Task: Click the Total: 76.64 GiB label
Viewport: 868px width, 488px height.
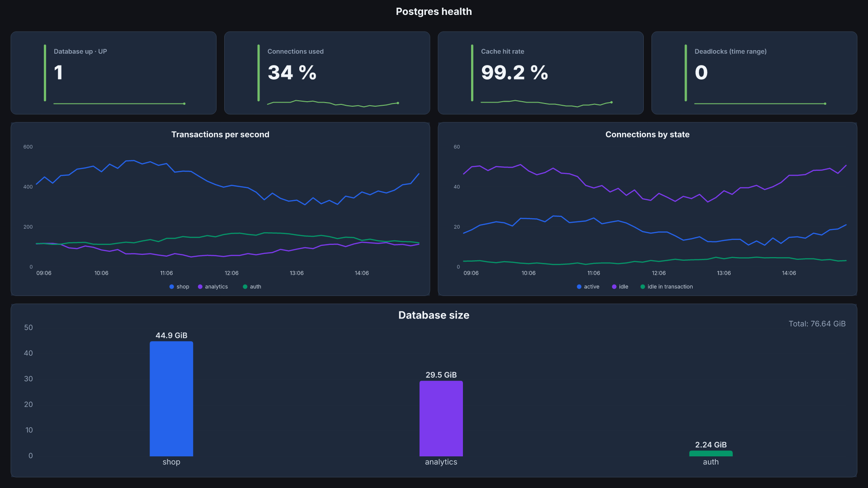Action: [x=817, y=324]
